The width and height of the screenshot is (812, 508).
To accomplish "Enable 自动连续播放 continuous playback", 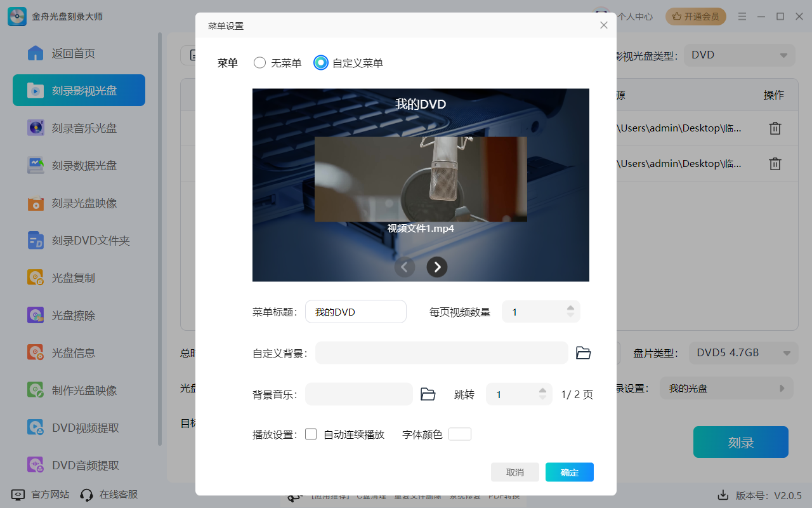I will tap(311, 434).
